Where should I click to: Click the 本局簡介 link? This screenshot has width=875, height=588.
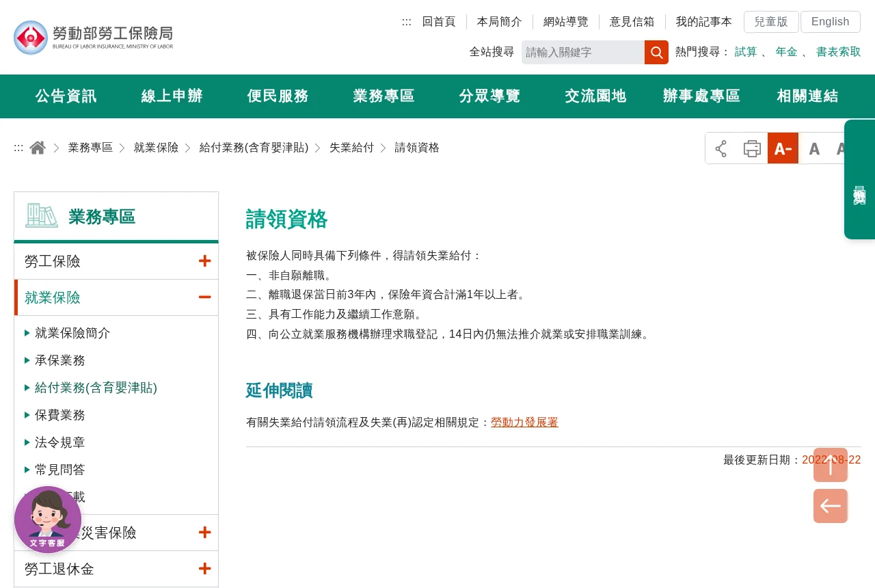500,22
